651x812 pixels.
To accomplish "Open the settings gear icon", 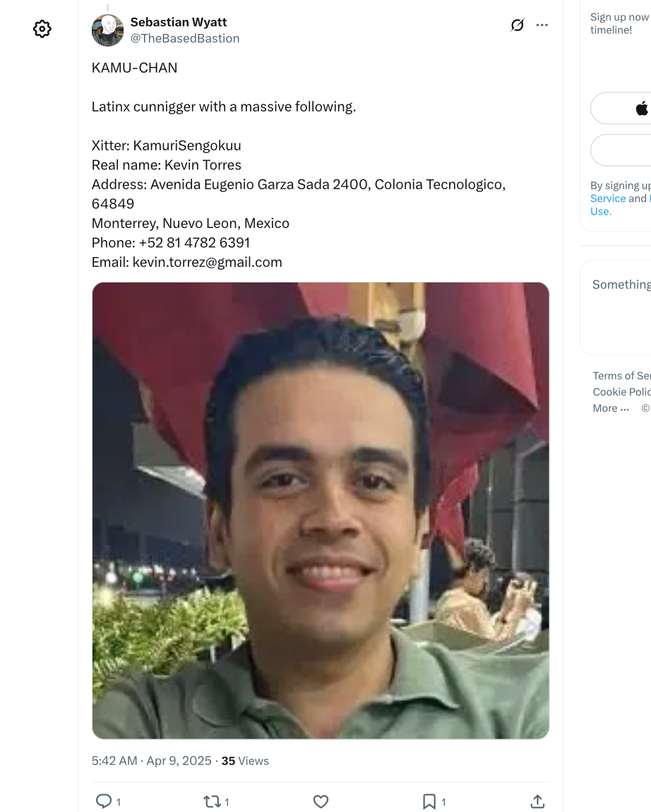I will point(42,29).
